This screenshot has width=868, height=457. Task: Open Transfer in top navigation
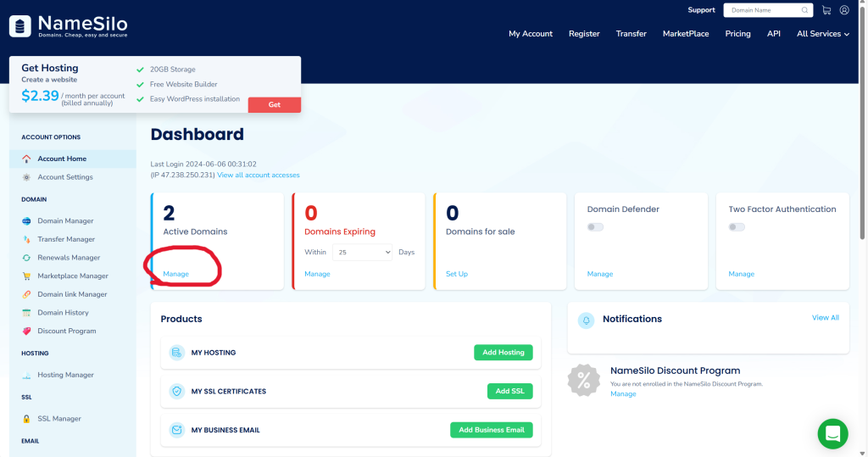click(x=631, y=34)
